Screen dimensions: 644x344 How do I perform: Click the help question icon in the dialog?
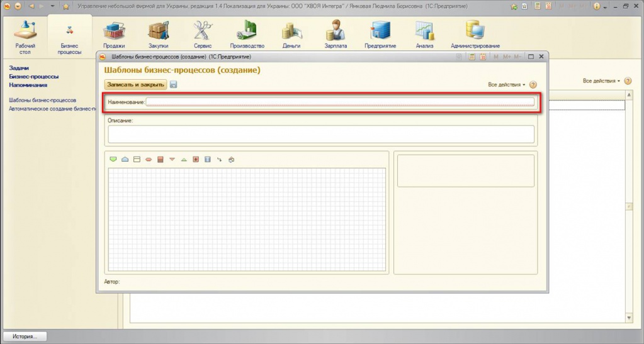533,84
